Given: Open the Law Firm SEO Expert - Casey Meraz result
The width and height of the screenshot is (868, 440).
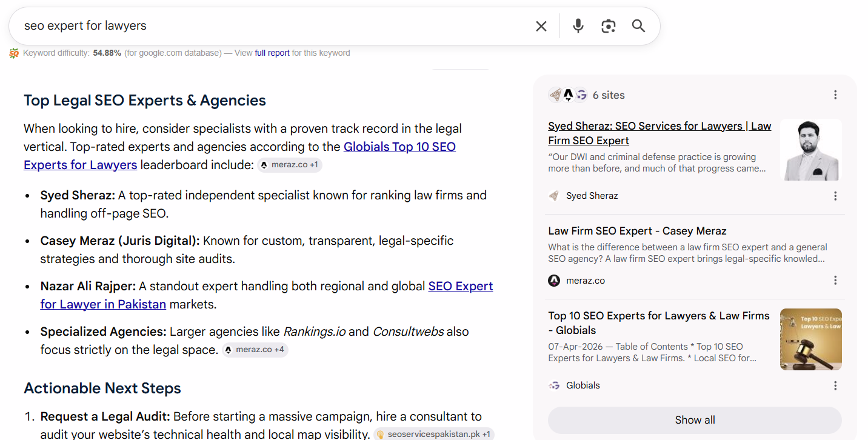Looking at the screenshot, I should pyautogui.click(x=637, y=231).
